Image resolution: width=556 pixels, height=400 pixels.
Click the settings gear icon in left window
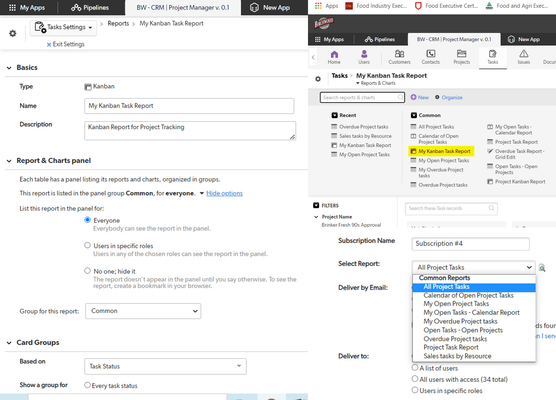(x=13, y=33)
